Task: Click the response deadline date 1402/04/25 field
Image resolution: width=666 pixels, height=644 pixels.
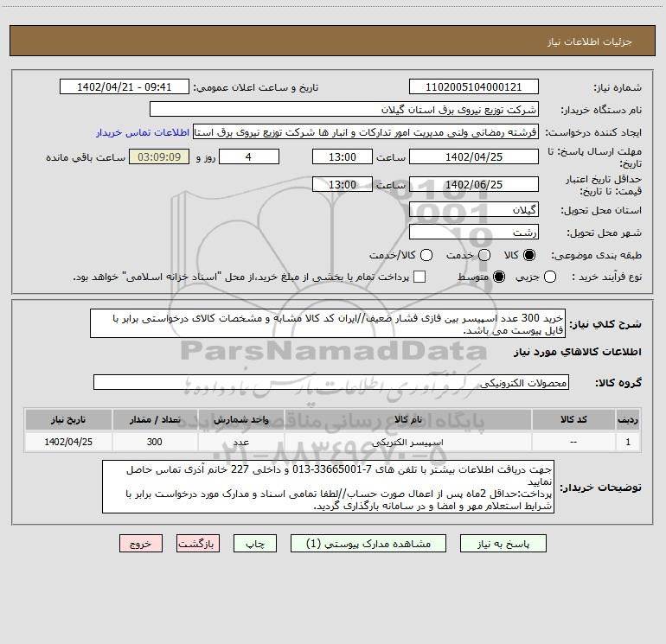Action: [474, 156]
